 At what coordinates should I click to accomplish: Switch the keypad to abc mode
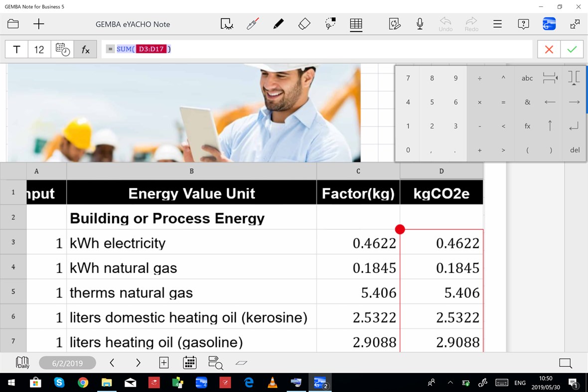coord(527,78)
